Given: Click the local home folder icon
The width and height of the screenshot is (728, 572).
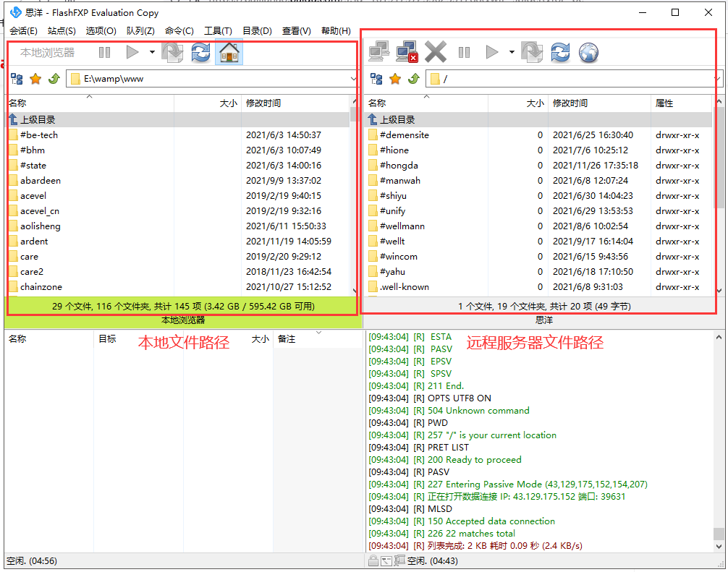Looking at the screenshot, I should tap(229, 53).
